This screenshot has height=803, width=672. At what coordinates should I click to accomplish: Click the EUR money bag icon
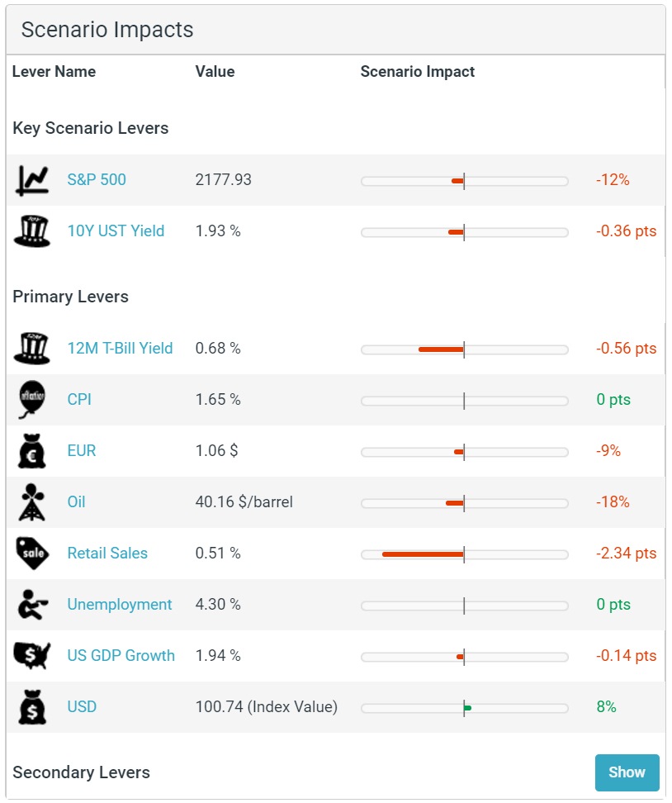[32, 451]
